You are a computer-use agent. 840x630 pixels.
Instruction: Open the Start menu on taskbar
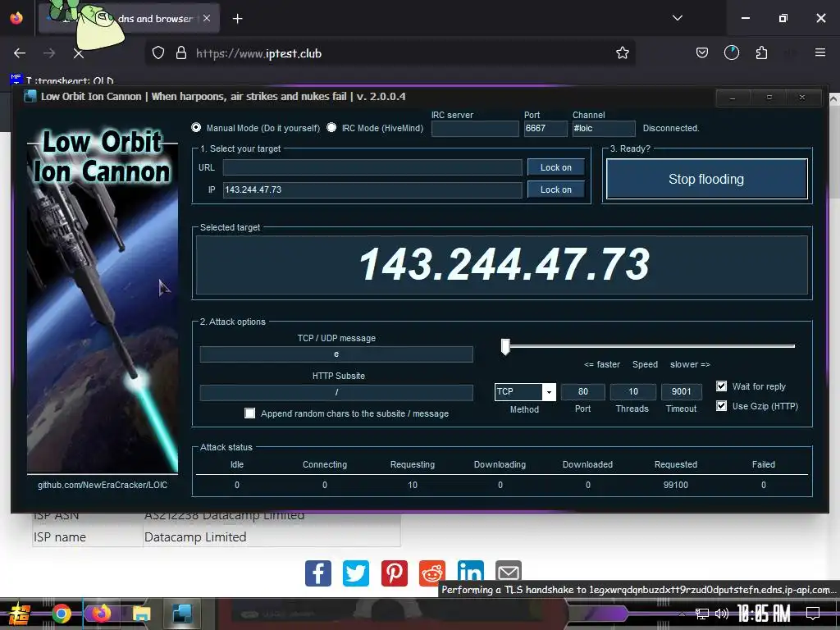(x=18, y=614)
